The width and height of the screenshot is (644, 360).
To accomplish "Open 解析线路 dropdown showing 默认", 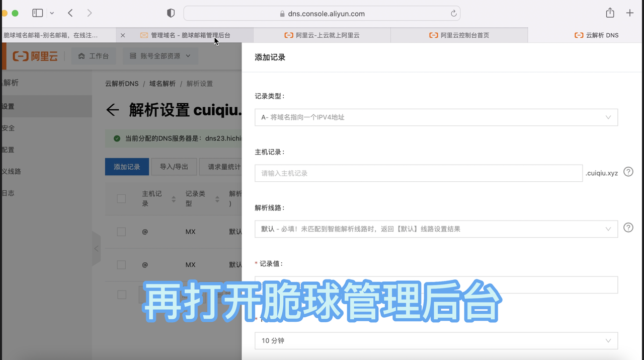I will pos(436,229).
